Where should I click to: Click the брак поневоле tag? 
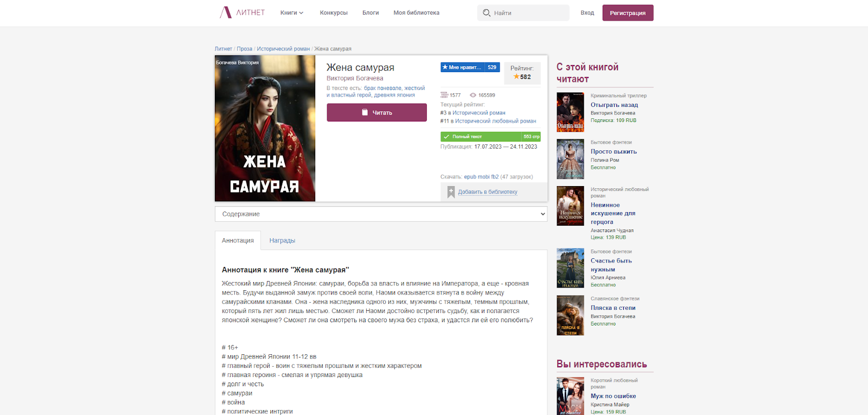click(382, 88)
